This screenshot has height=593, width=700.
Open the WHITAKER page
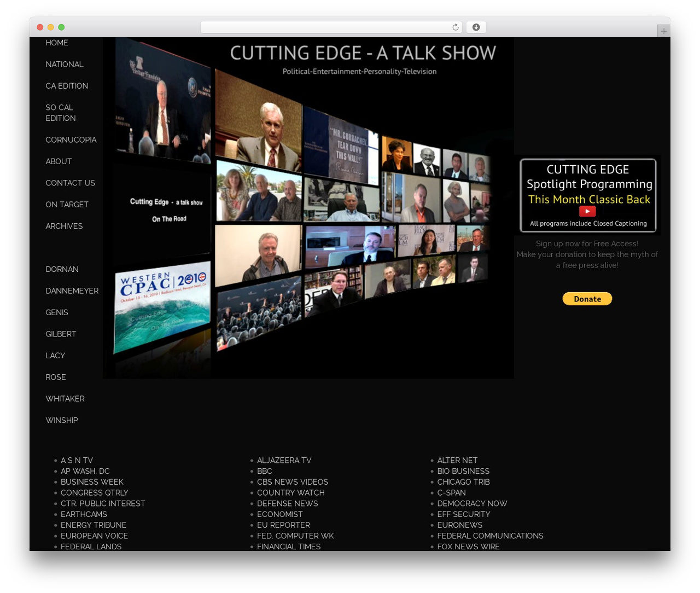(65, 399)
